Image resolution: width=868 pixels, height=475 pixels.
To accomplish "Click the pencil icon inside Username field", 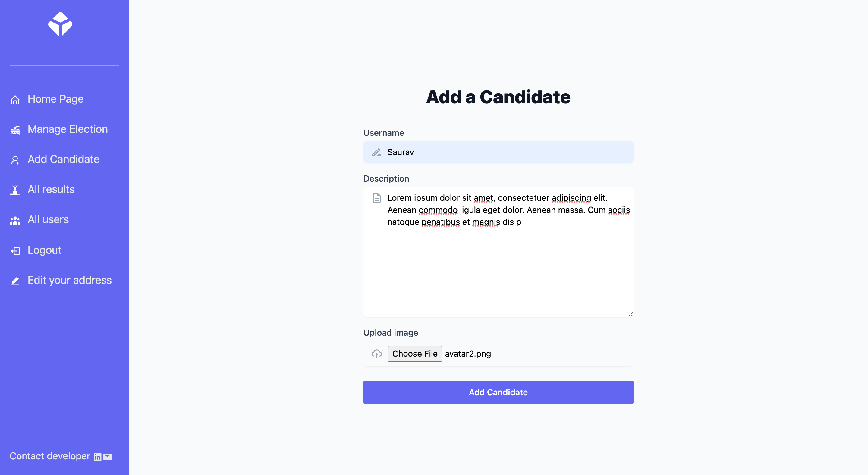I will pos(376,152).
